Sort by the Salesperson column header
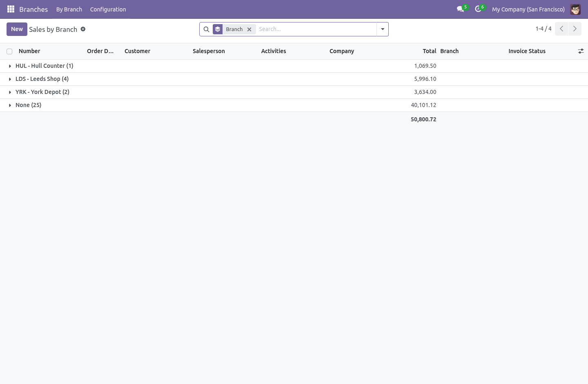The image size is (588, 384). (209, 51)
